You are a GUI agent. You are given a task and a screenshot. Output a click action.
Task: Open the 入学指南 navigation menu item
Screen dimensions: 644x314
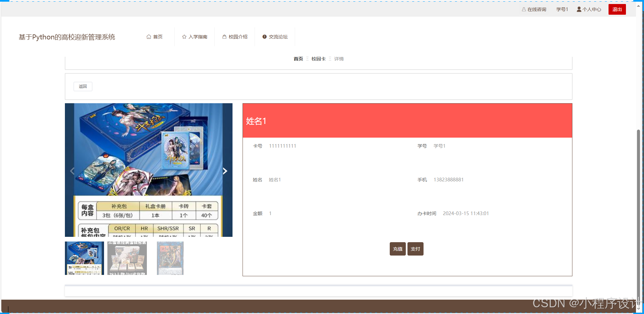pyautogui.click(x=195, y=37)
